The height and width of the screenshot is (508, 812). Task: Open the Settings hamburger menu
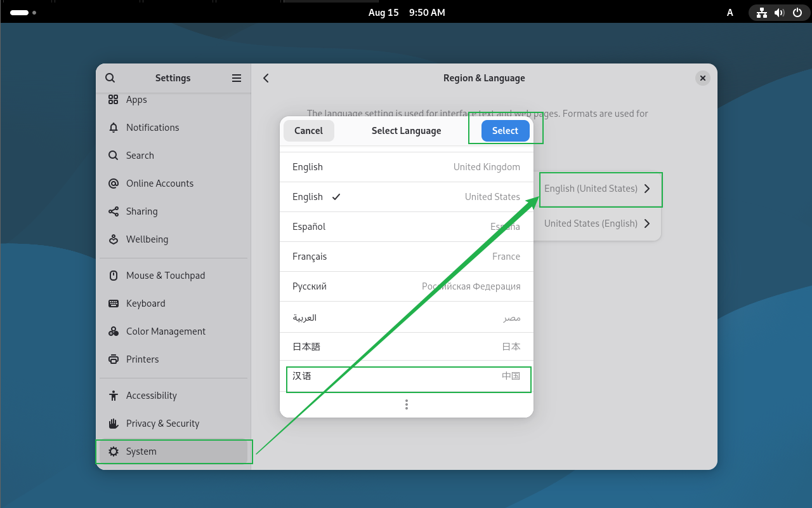coord(237,78)
